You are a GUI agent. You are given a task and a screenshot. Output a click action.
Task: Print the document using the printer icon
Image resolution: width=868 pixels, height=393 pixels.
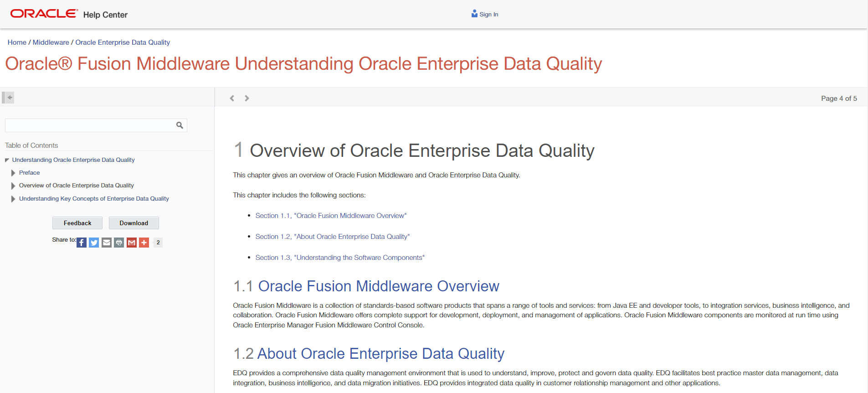pos(119,242)
